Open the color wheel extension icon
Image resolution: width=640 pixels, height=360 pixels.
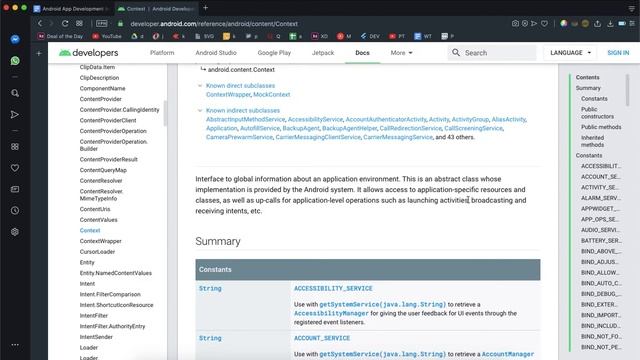click(x=564, y=24)
